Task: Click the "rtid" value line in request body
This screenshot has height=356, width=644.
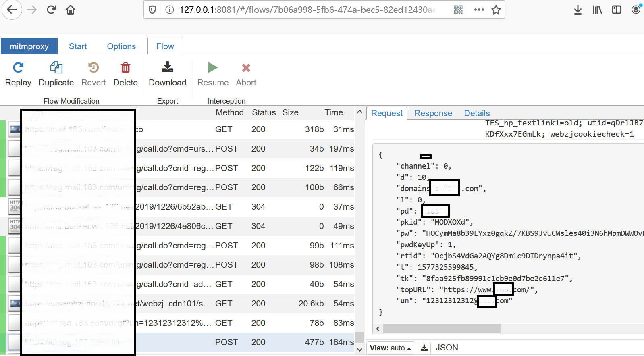Action: pos(488,256)
